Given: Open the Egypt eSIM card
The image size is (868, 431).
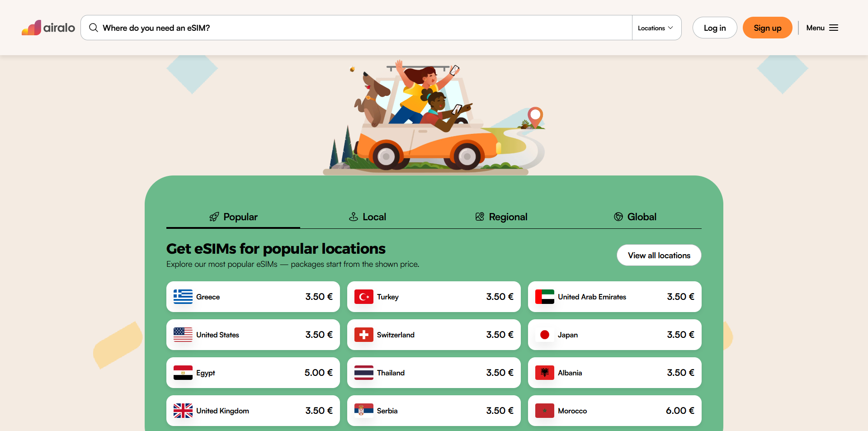Looking at the screenshot, I should [253, 373].
